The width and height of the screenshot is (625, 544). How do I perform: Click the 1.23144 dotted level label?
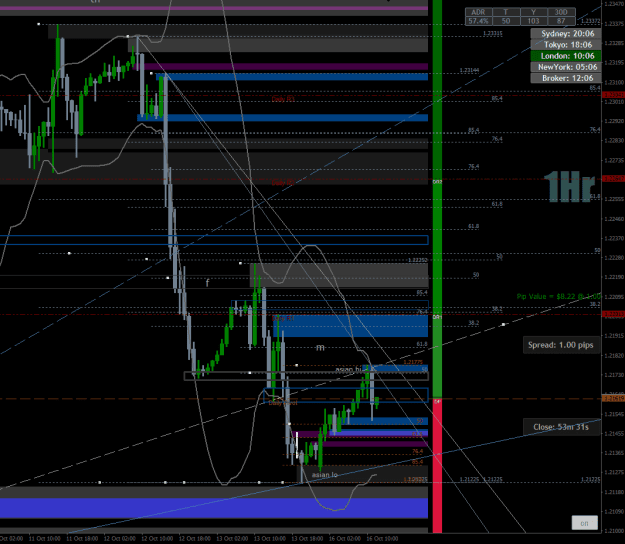469,70
